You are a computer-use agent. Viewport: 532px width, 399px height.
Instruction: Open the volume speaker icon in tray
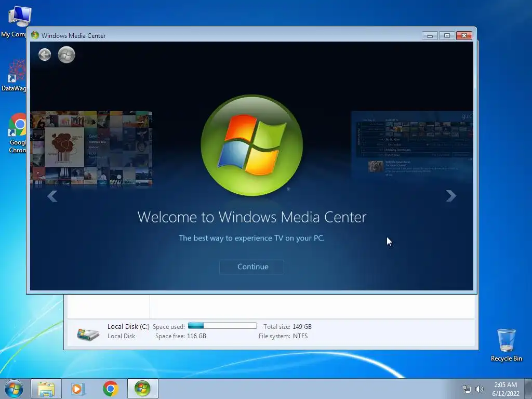point(480,389)
